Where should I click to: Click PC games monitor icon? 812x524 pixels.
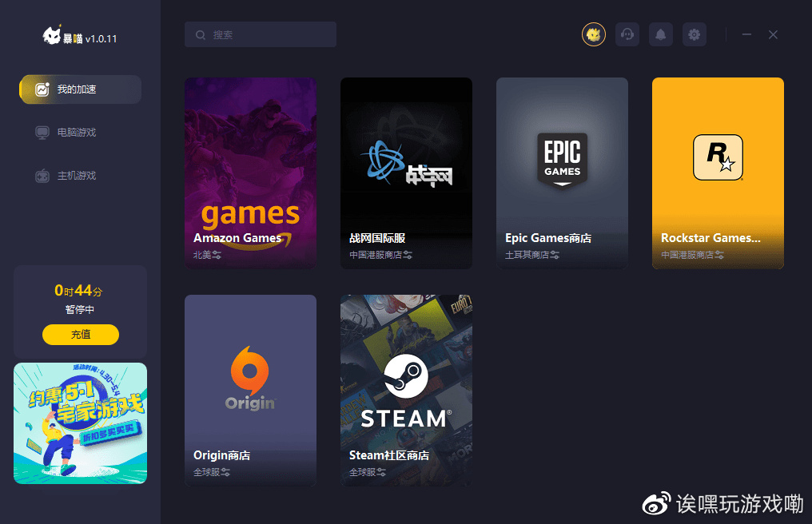pos(42,133)
